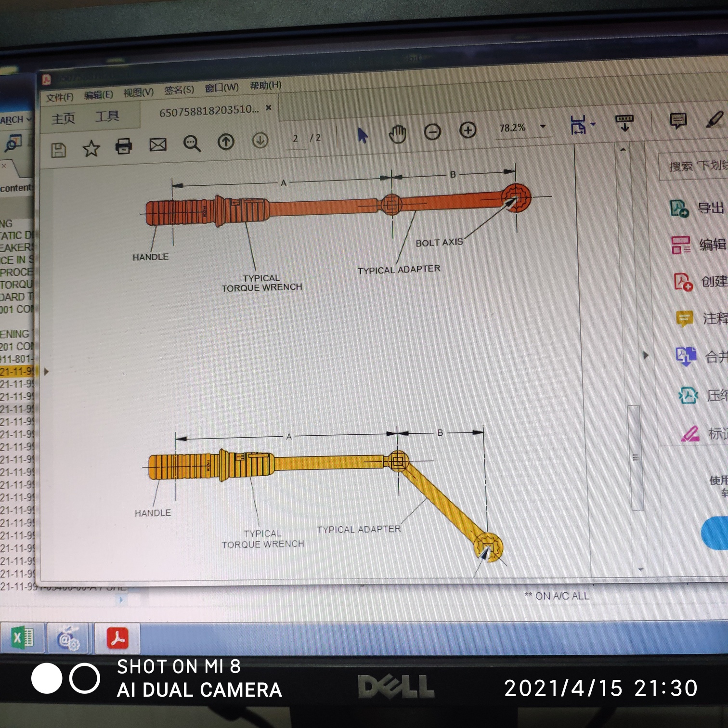The width and height of the screenshot is (728, 728).
Task: Open Compress PDF tool in side panel
Action: 703,396
